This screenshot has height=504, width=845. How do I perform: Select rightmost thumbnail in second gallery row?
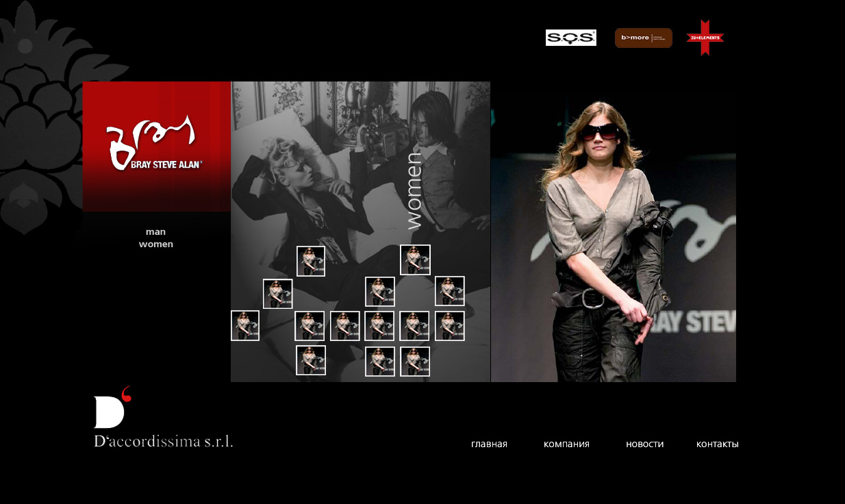[450, 291]
